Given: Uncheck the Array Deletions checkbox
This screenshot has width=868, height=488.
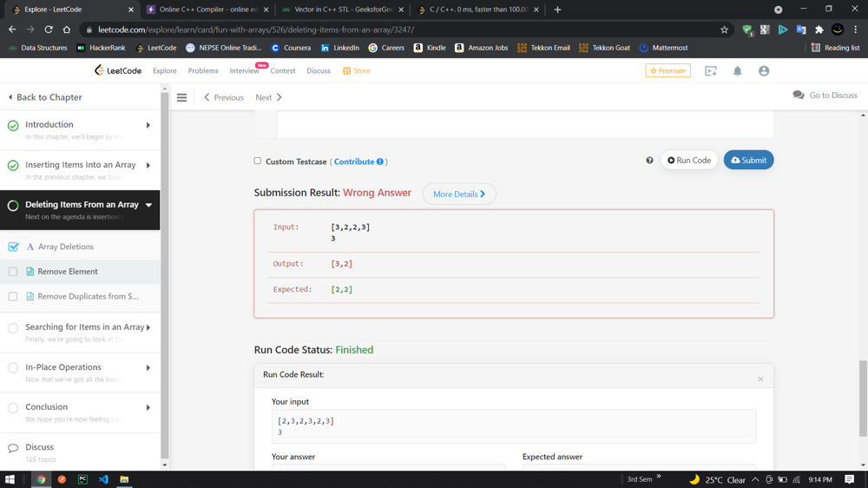Looking at the screenshot, I should [x=13, y=247].
